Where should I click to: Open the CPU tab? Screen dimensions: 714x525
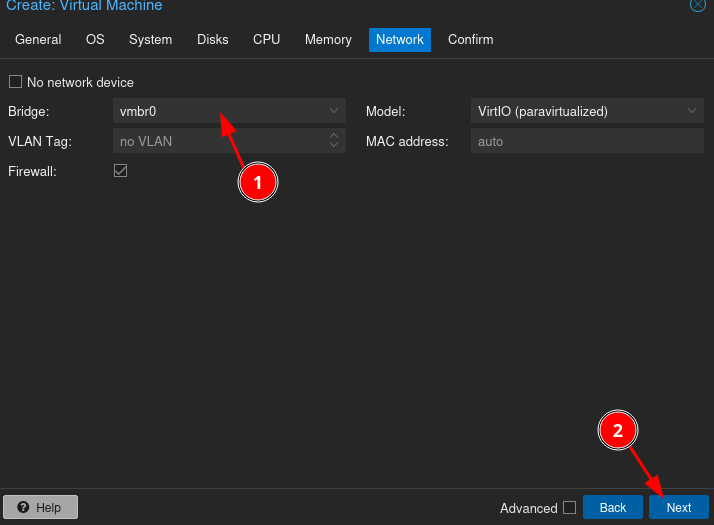[266, 40]
